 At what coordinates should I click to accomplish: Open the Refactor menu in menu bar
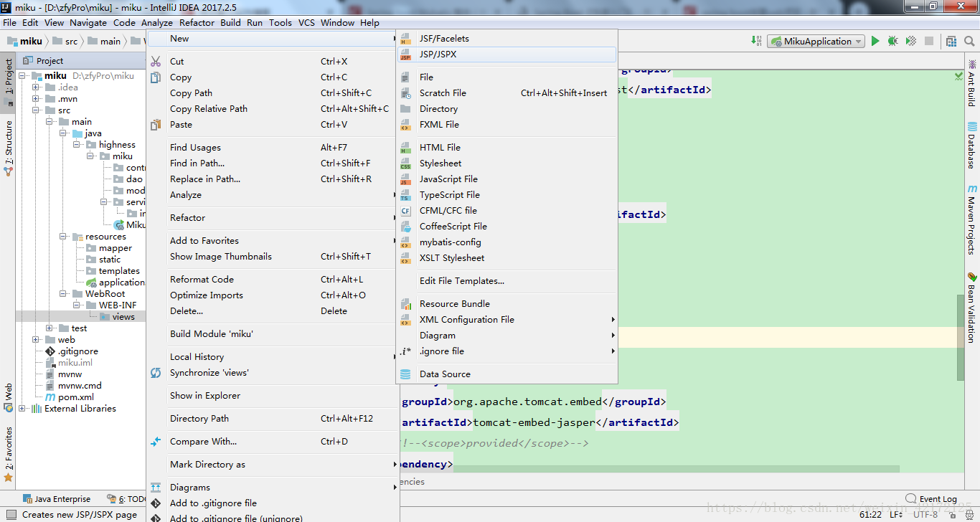coord(197,22)
